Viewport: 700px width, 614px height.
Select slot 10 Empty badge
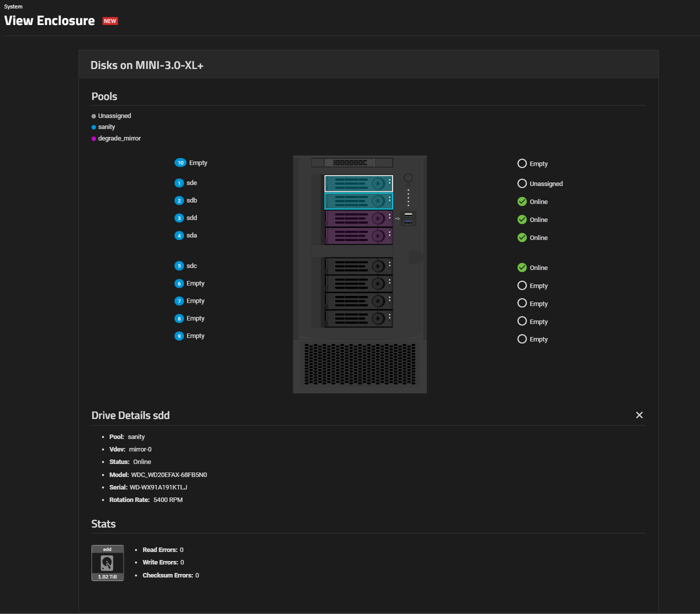pos(180,162)
